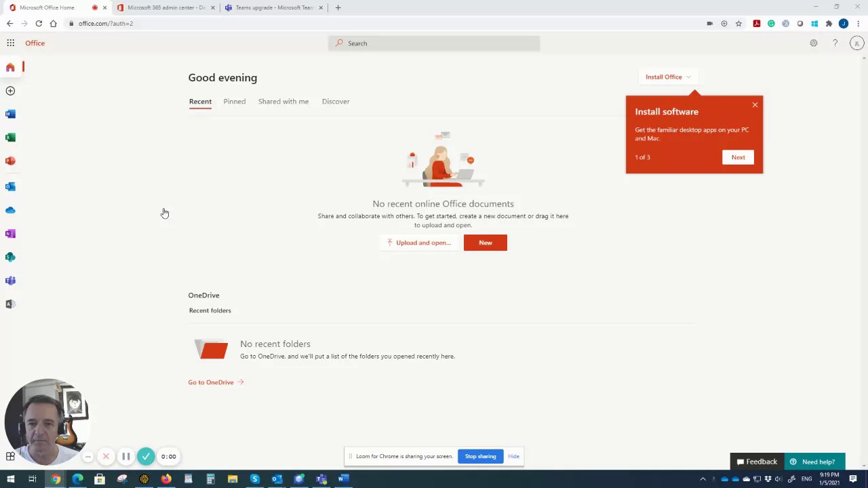The width and height of the screenshot is (868, 488).
Task: Open Task View on taskbar
Action: pyautogui.click(x=32, y=479)
